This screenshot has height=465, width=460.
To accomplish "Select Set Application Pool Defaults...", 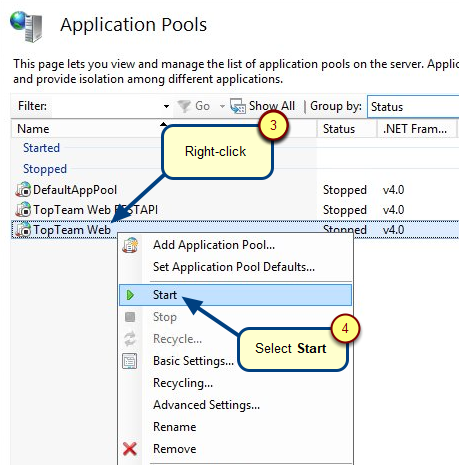I will point(234,267).
